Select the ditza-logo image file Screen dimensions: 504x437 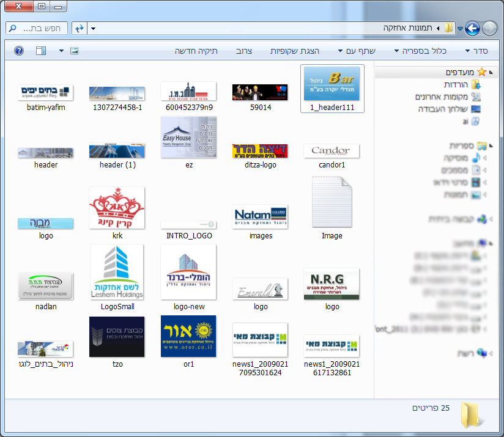point(260,156)
